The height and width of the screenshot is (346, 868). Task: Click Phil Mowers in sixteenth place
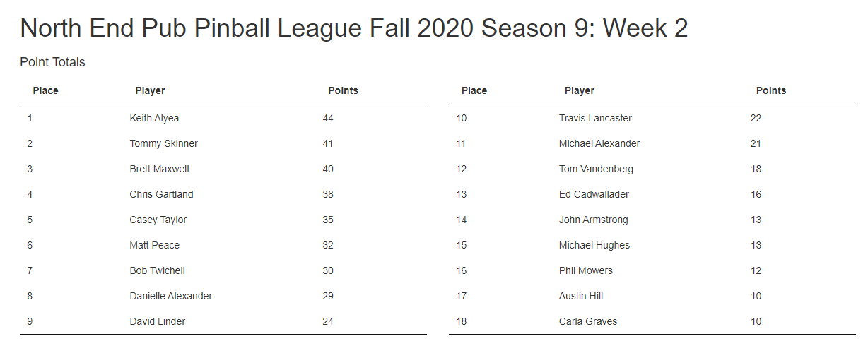click(585, 270)
